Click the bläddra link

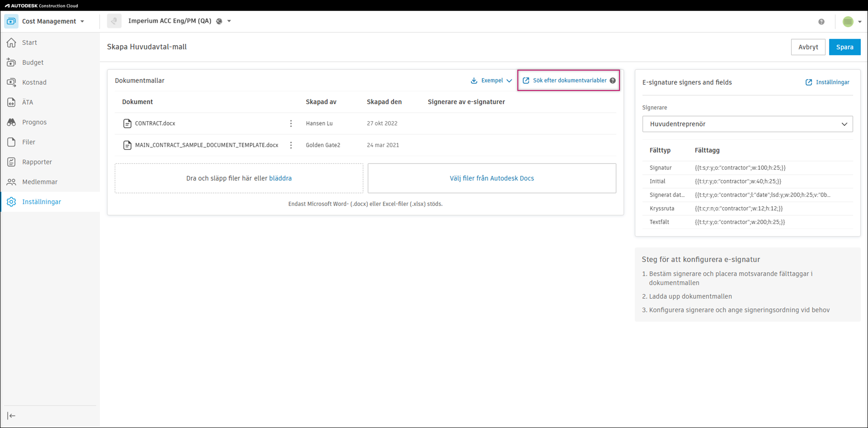(x=280, y=178)
